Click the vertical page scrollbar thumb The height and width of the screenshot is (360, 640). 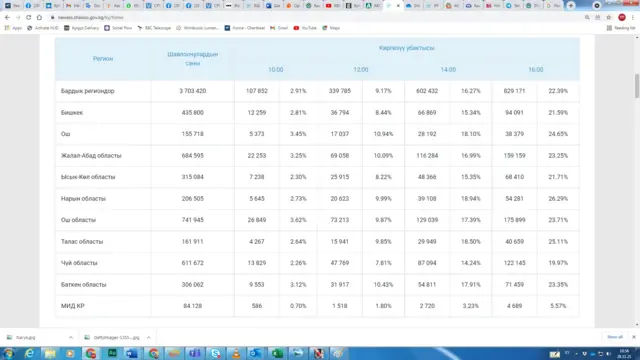(x=637, y=86)
